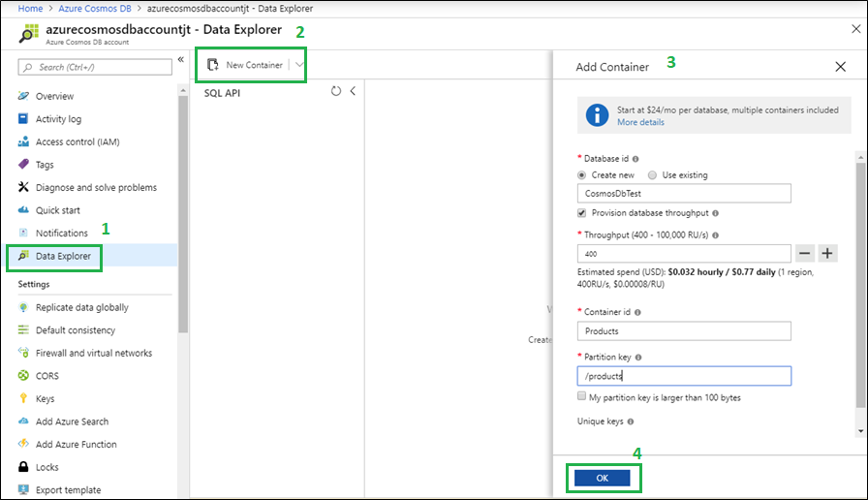Close the Data Explorer blade
This screenshot has width=868, height=500.
click(x=855, y=29)
